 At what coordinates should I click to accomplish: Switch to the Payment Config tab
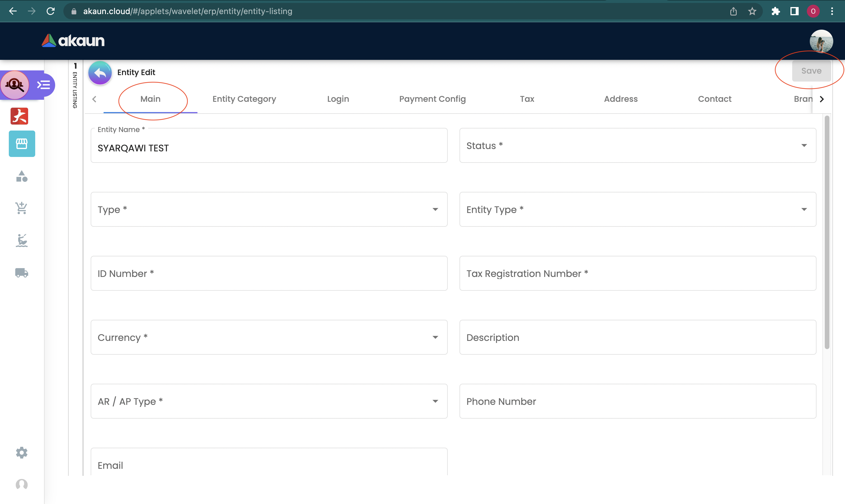tap(432, 99)
